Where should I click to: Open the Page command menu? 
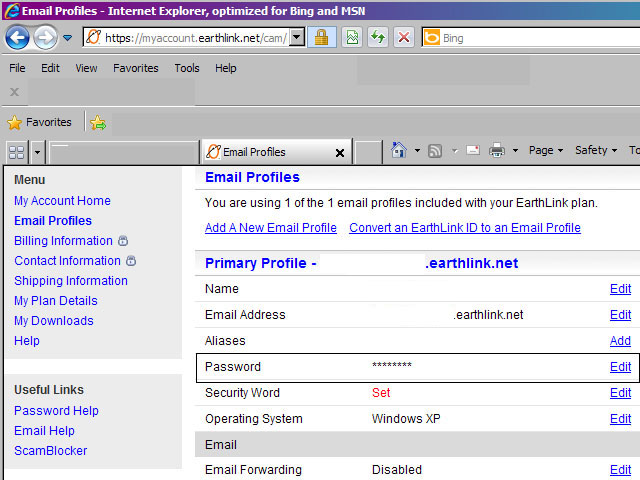546,151
